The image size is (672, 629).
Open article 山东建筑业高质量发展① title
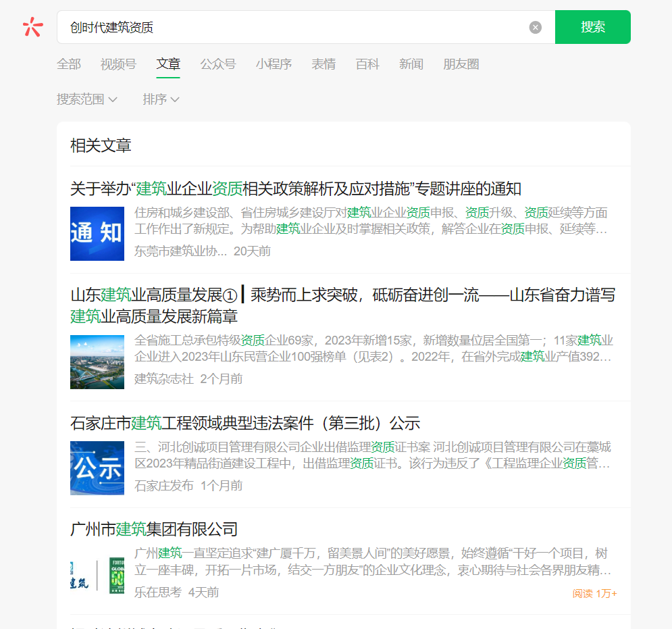pos(343,305)
